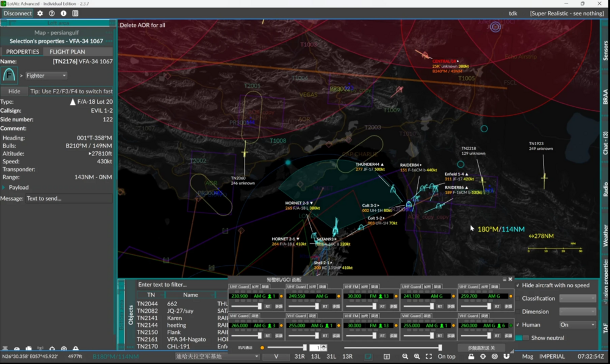Click the fit-to-screen icon
610x364 pixels.
429,357
